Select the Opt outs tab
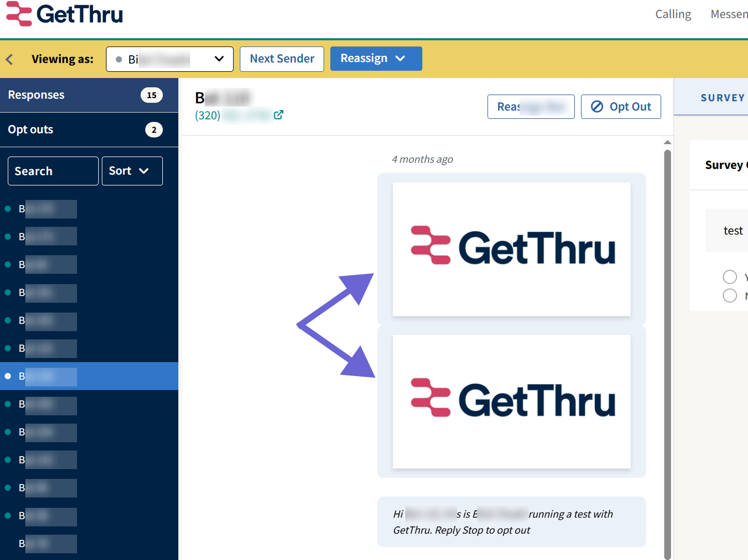The image size is (748, 560). [x=89, y=130]
